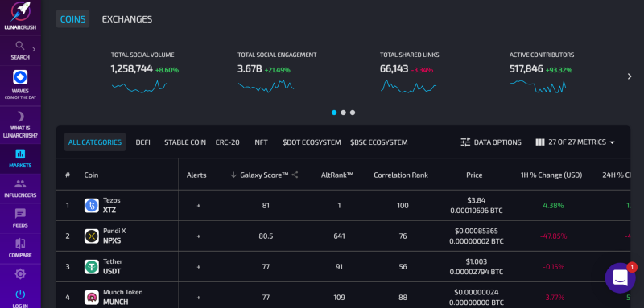The image size is (644, 308).
Task: Sort by Galaxy Score column arrow
Action: coord(233,175)
